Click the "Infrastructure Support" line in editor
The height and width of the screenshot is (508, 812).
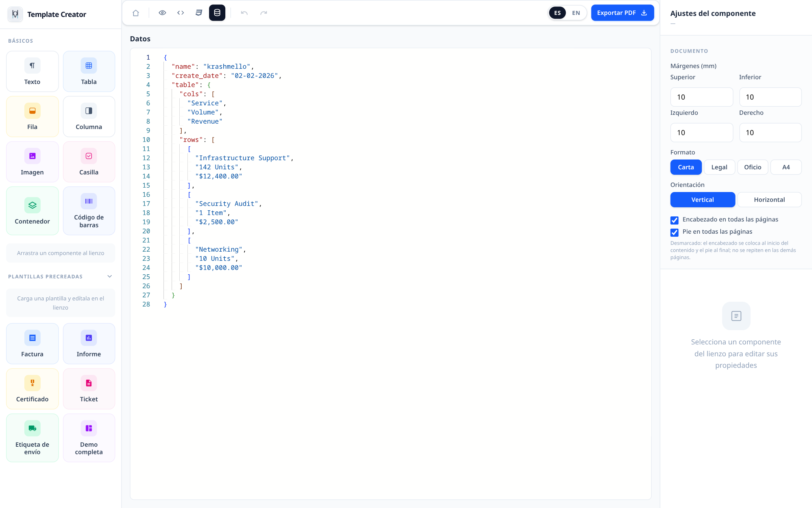[x=244, y=158]
